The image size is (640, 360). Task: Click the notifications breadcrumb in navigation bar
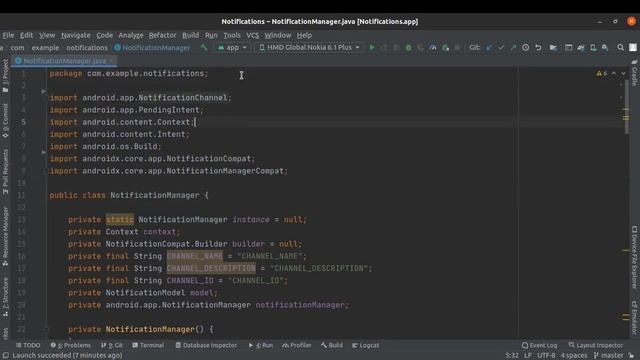(x=87, y=48)
